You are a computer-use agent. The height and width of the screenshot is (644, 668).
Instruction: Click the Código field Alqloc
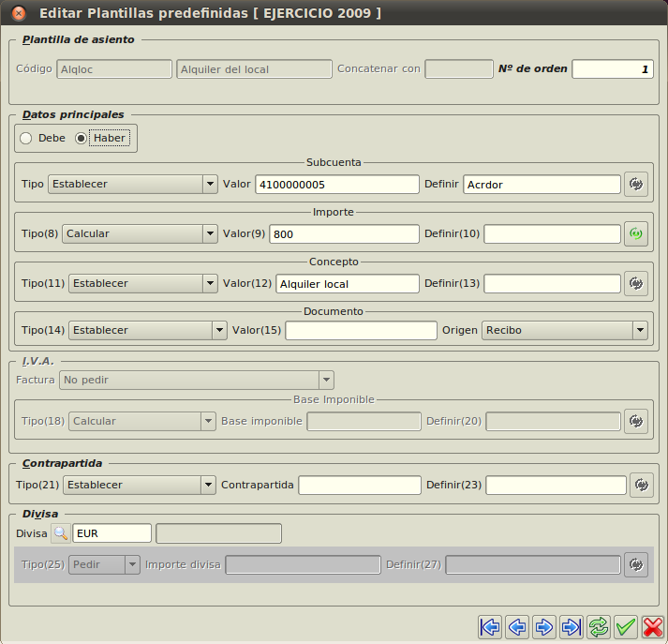tap(114, 69)
